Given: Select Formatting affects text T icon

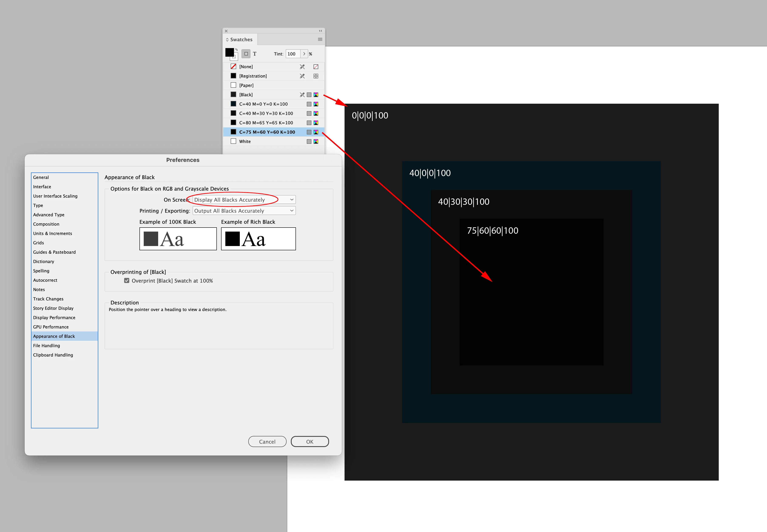Looking at the screenshot, I should tap(254, 54).
